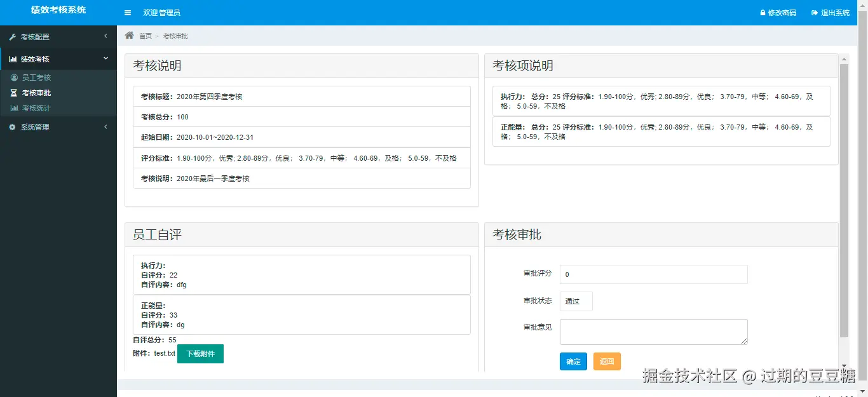This screenshot has height=397, width=868.
Task: Click 自评内容 dg text
Action: 163,325
